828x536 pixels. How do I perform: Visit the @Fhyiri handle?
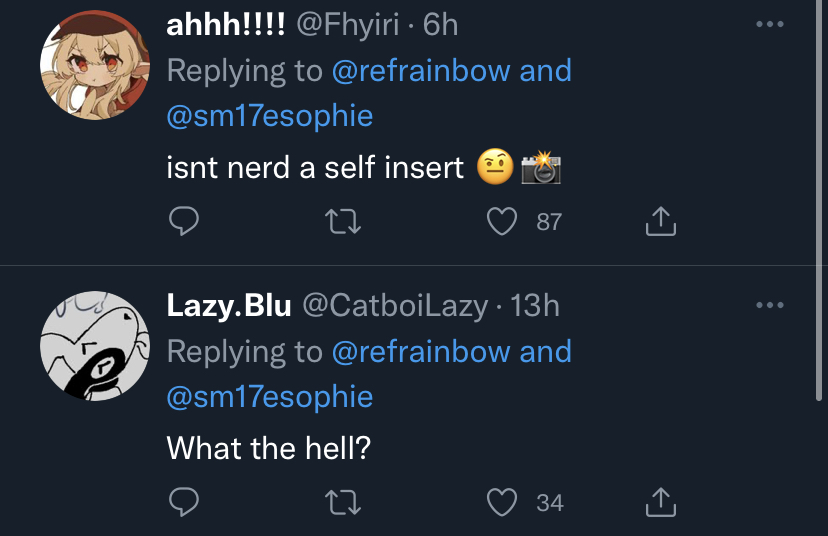click(347, 25)
